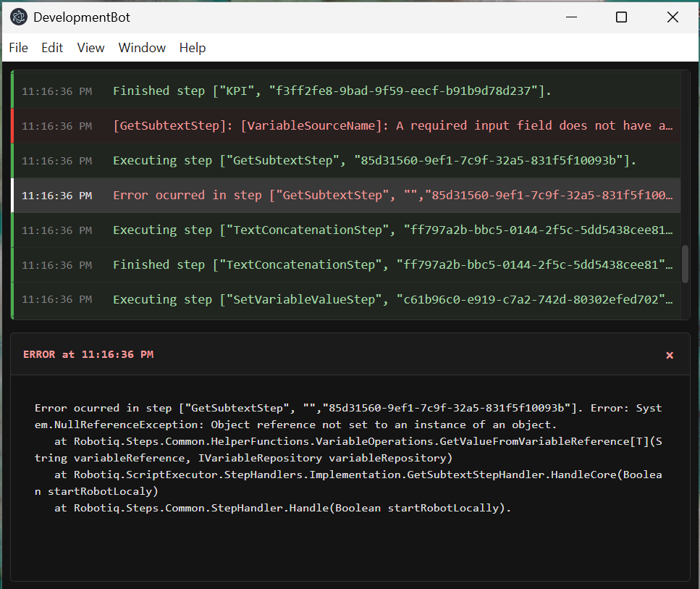This screenshot has height=589, width=700.
Task: Open the Help menu
Action: click(193, 48)
